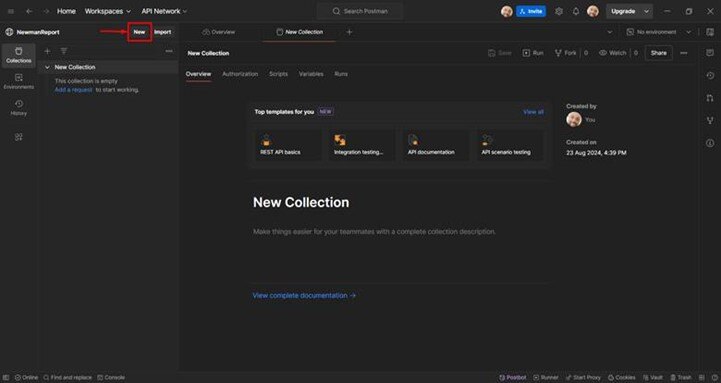Click into the Search Postman field

point(360,11)
